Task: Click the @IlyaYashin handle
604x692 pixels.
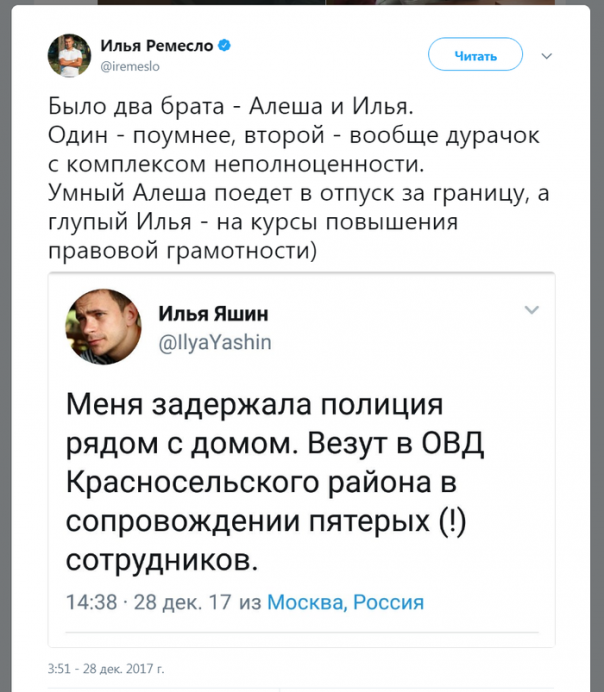Action: tap(214, 342)
